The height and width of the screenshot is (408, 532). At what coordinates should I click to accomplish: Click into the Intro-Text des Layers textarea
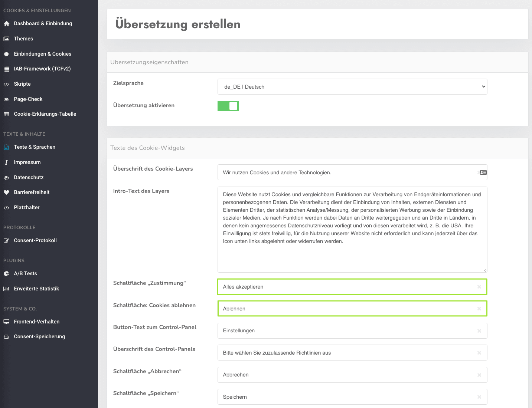click(352, 229)
